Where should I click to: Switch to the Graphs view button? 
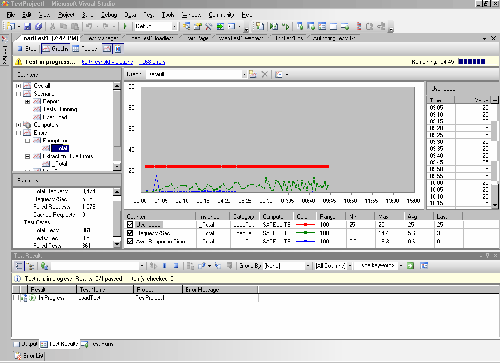tap(56, 49)
